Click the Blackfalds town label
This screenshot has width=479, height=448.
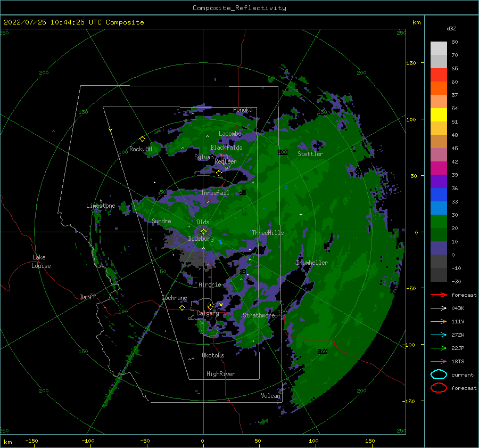coord(226,148)
